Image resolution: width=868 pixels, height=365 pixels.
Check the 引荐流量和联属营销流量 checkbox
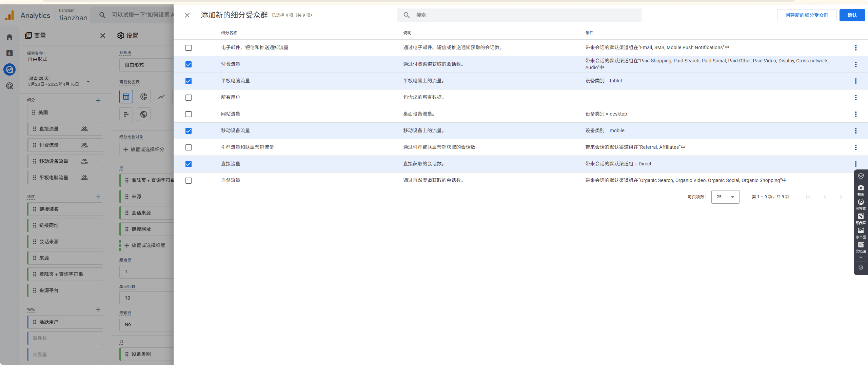pos(189,147)
